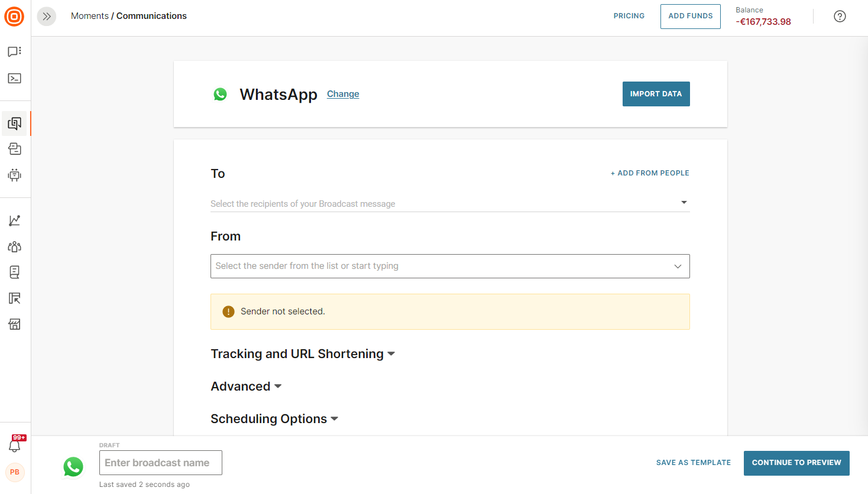
Task: Click the help question mark icon
Action: pyautogui.click(x=840, y=17)
